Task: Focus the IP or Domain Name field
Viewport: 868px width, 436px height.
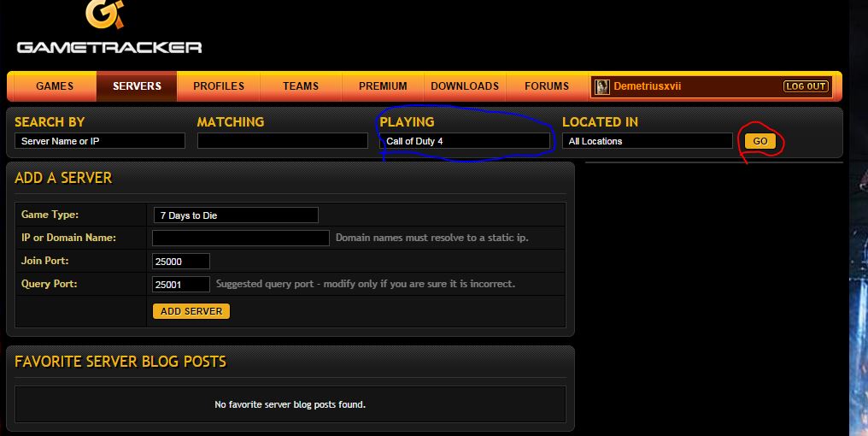Action: pos(241,238)
